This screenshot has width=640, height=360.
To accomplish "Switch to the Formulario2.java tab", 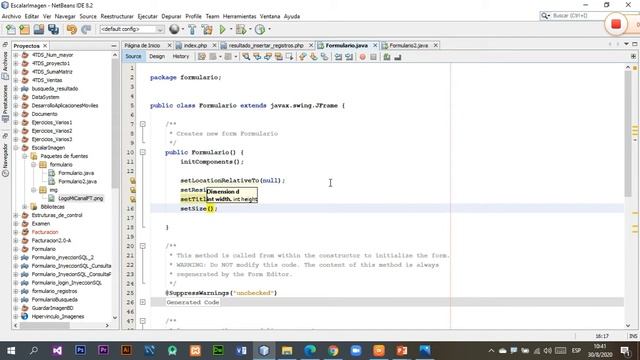I will [409, 45].
